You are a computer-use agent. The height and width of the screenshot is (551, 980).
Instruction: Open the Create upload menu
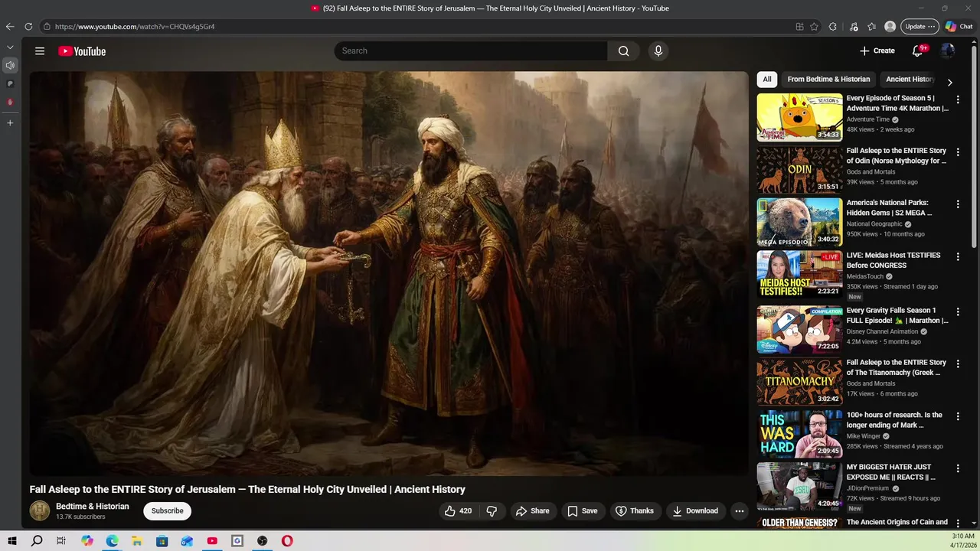tap(877, 51)
